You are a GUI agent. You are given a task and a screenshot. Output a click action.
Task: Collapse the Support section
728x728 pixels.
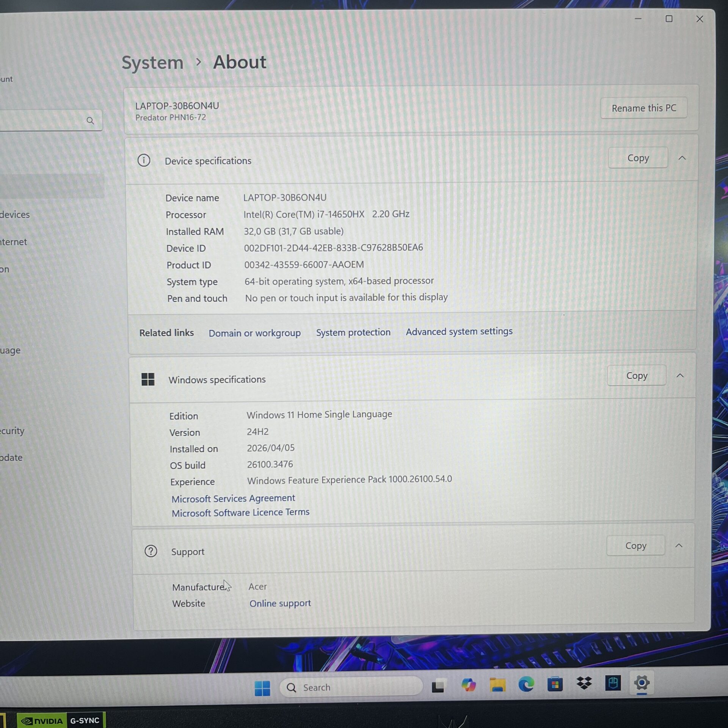pos(679,546)
